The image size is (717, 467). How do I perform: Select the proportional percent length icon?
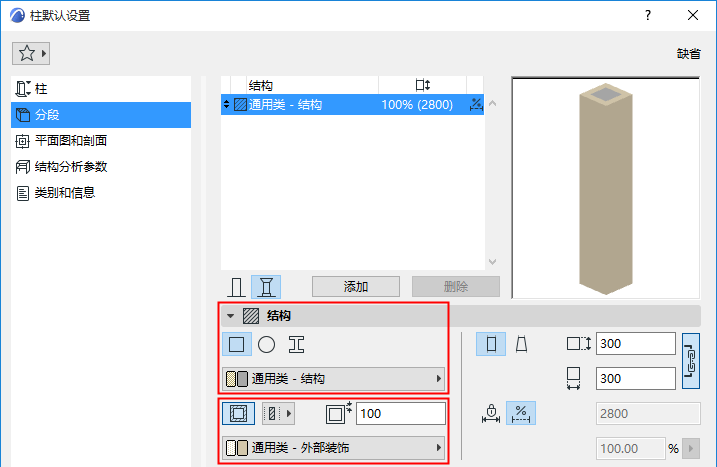tap(521, 413)
